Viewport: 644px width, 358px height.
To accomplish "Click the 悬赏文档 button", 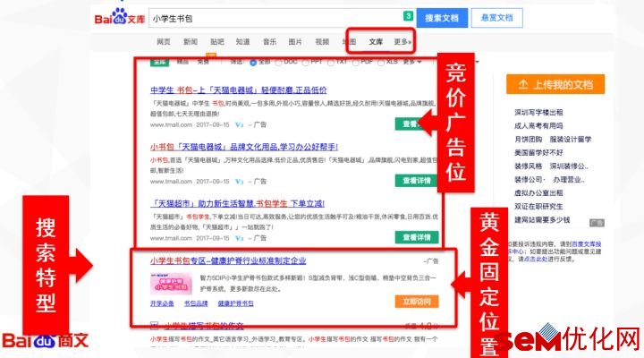I will (497, 18).
